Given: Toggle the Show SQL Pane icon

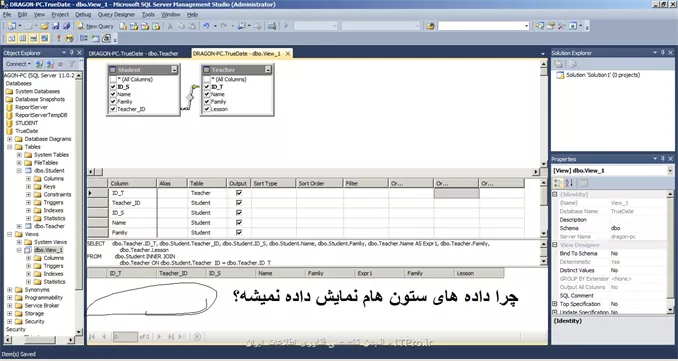Looking at the screenshot, I should pos(34,38).
